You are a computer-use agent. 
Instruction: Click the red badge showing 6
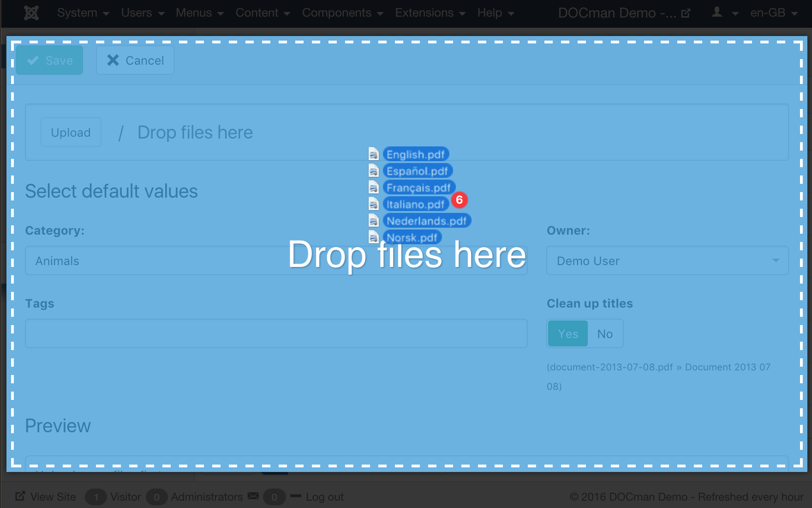point(459,200)
